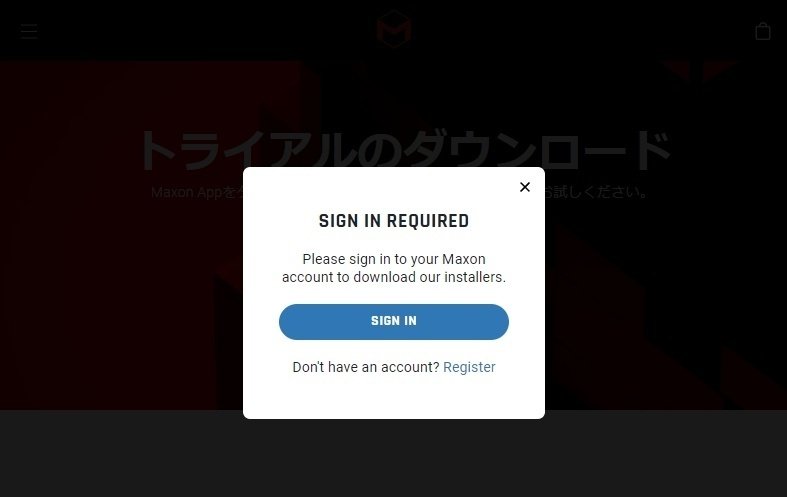This screenshot has height=497, width=787.
Task: Open the hamburger navigation menu
Action: click(29, 31)
